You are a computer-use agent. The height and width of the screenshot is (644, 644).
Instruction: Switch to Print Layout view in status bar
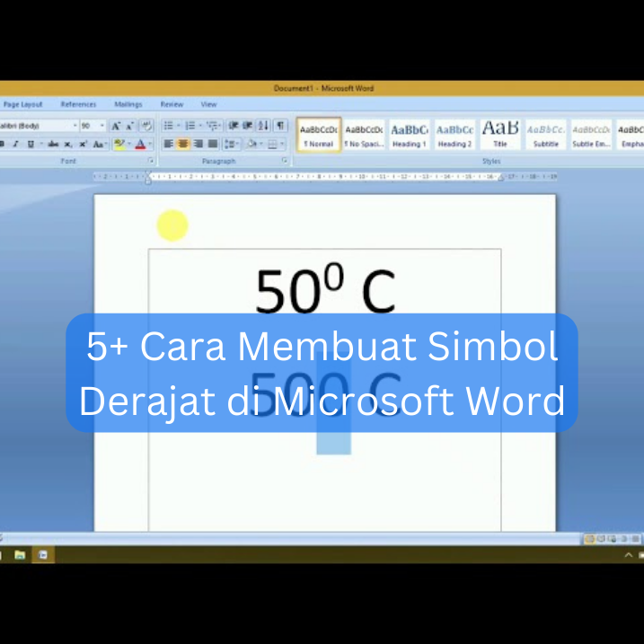point(590,539)
